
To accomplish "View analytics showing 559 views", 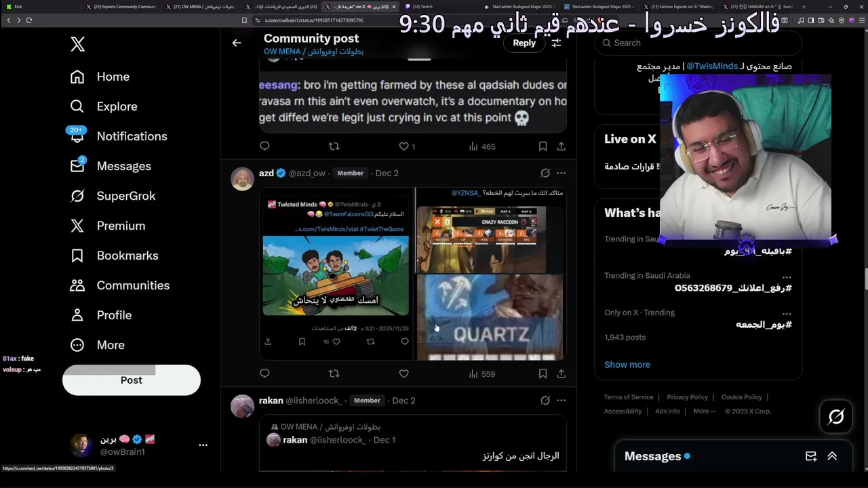I will click(x=482, y=373).
